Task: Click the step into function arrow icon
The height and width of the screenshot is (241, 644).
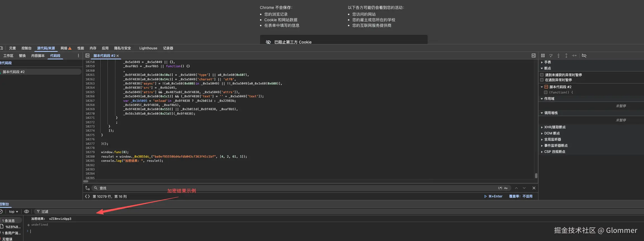Action: [559, 56]
